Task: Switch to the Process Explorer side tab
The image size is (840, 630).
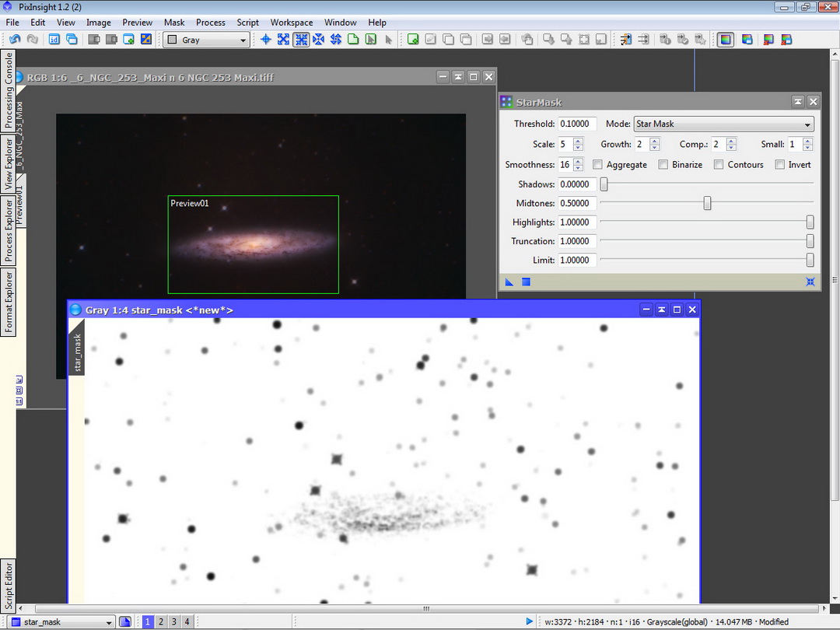Action: tap(9, 231)
